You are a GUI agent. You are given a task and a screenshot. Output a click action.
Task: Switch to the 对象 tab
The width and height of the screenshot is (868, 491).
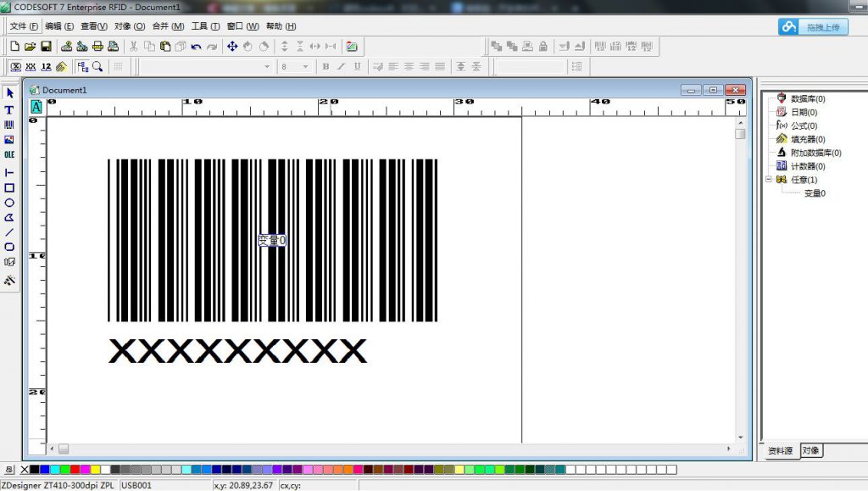(810, 450)
